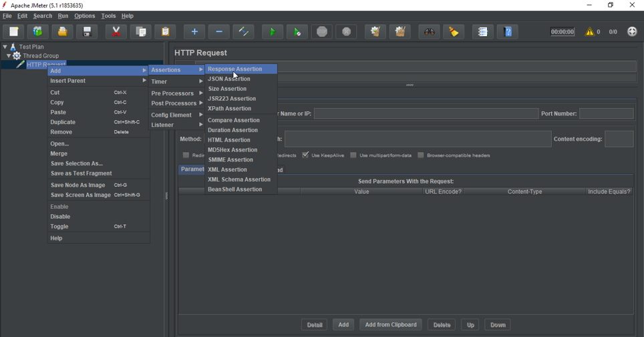Expand the Pre Processors submenu
This screenshot has height=337, width=644.
176,93
